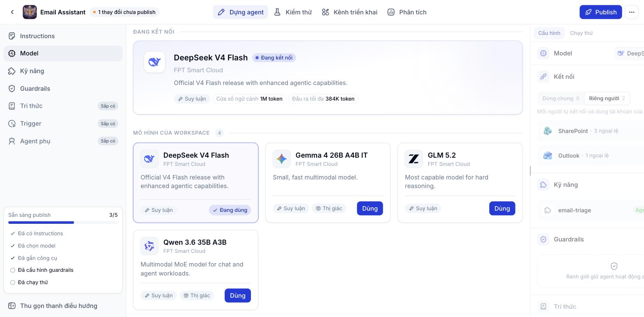Open the Kênh triển khai tab
Screen dimensions: 644x317
click(350, 12)
